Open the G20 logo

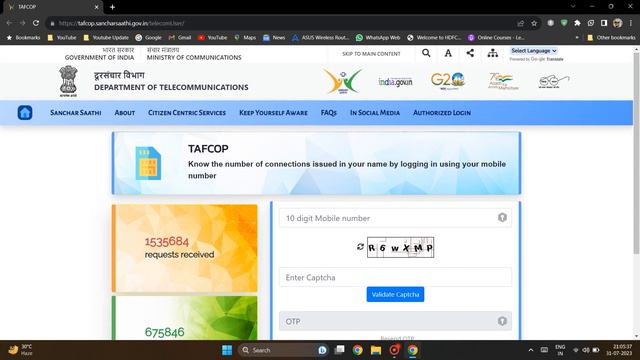[x=448, y=81]
